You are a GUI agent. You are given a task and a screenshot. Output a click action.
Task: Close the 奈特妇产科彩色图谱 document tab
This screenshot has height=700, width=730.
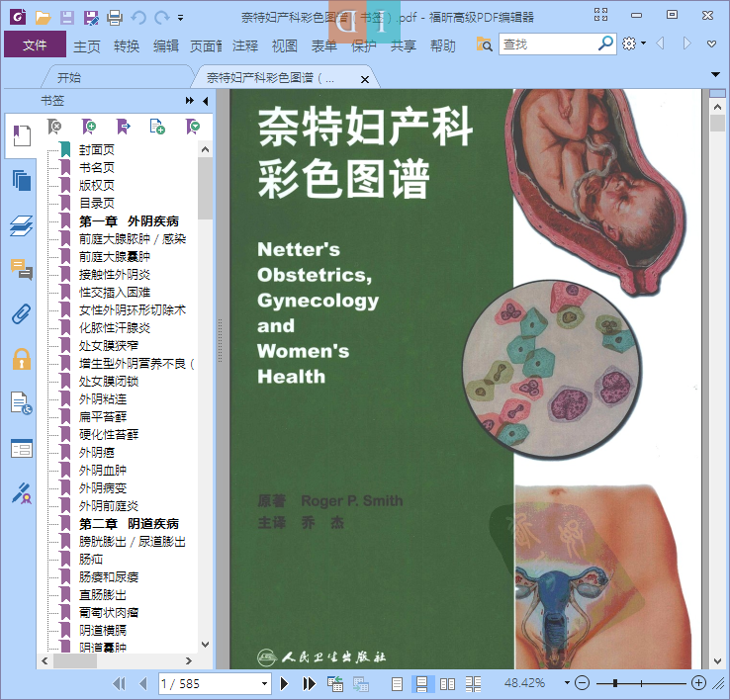pyautogui.click(x=365, y=79)
